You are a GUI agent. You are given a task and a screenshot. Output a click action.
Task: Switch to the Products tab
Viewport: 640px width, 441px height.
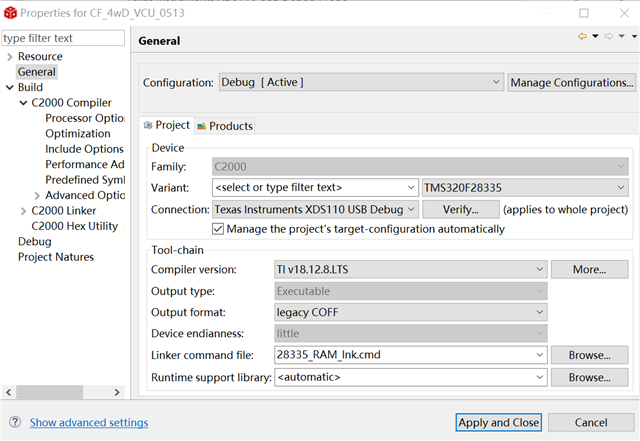click(x=230, y=126)
